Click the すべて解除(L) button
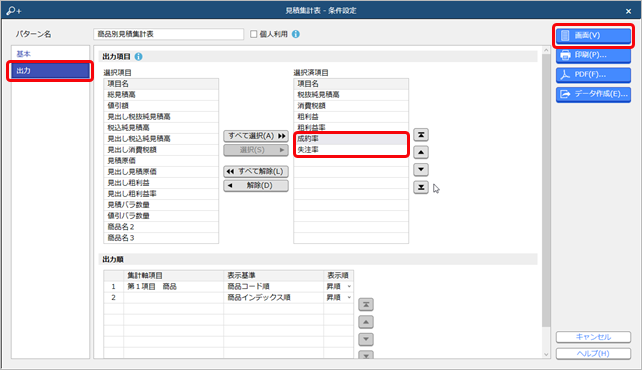Image resolution: width=642 pixels, height=370 pixels. pos(256,171)
